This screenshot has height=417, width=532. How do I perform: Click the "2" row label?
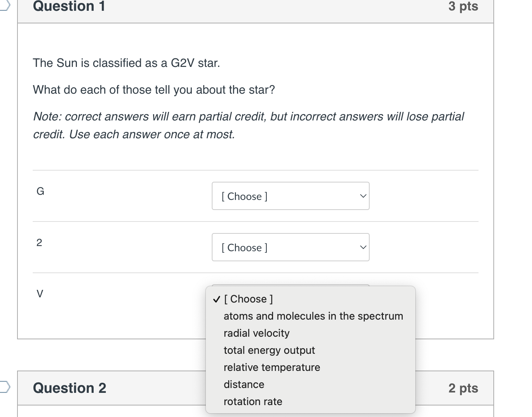click(x=39, y=242)
